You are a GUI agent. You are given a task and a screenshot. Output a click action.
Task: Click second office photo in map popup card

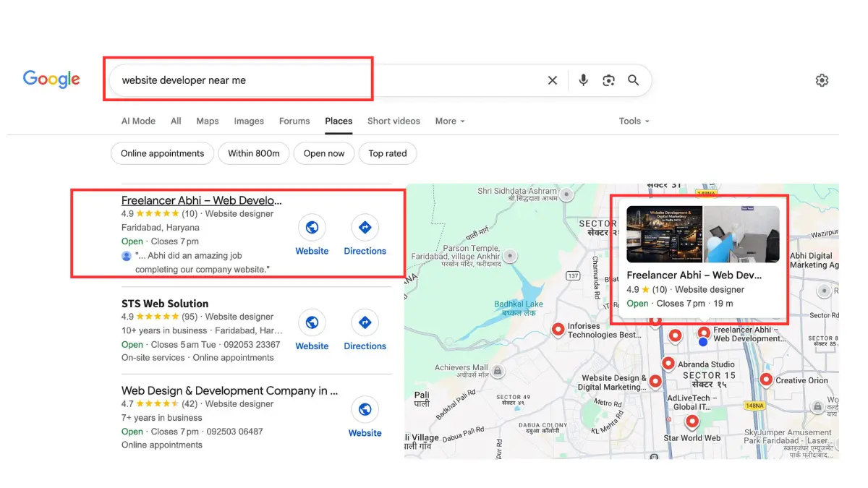741,234
